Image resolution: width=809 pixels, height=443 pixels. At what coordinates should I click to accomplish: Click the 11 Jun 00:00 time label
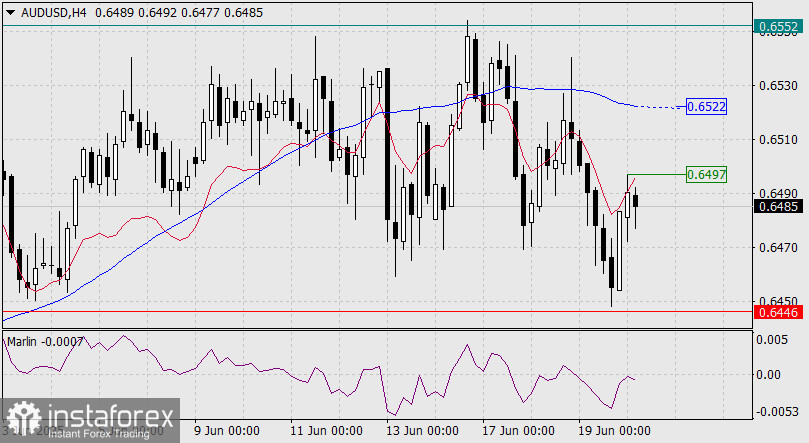pyautogui.click(x=326, y=431)
